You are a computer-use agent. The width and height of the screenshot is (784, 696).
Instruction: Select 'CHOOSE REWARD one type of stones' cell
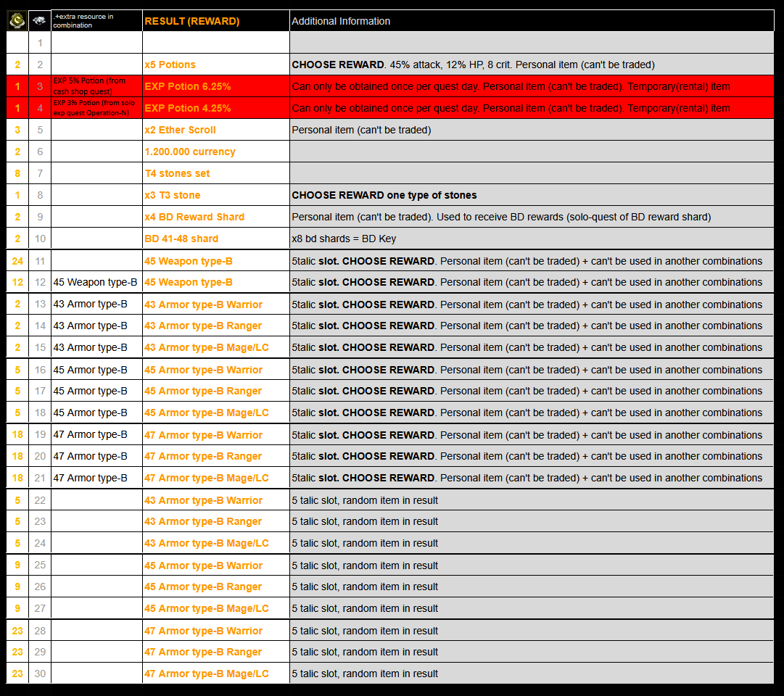(x=384, y=195)
